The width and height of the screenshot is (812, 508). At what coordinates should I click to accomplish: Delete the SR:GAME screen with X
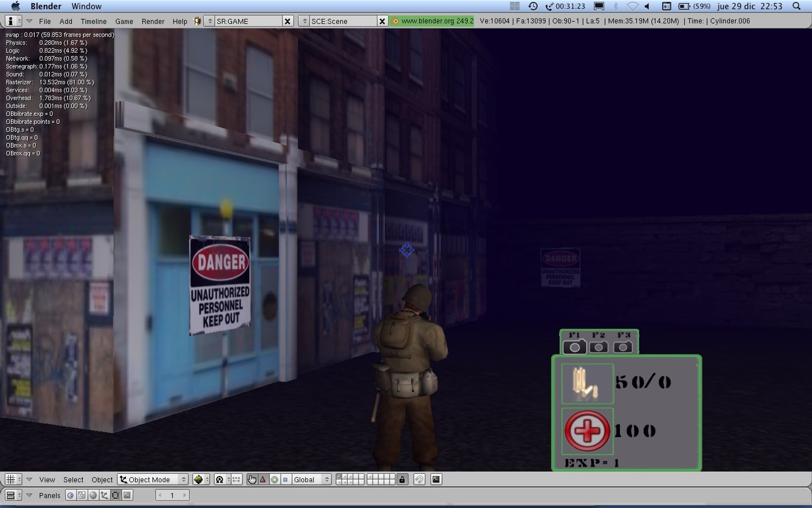click(x=288, y=21)
